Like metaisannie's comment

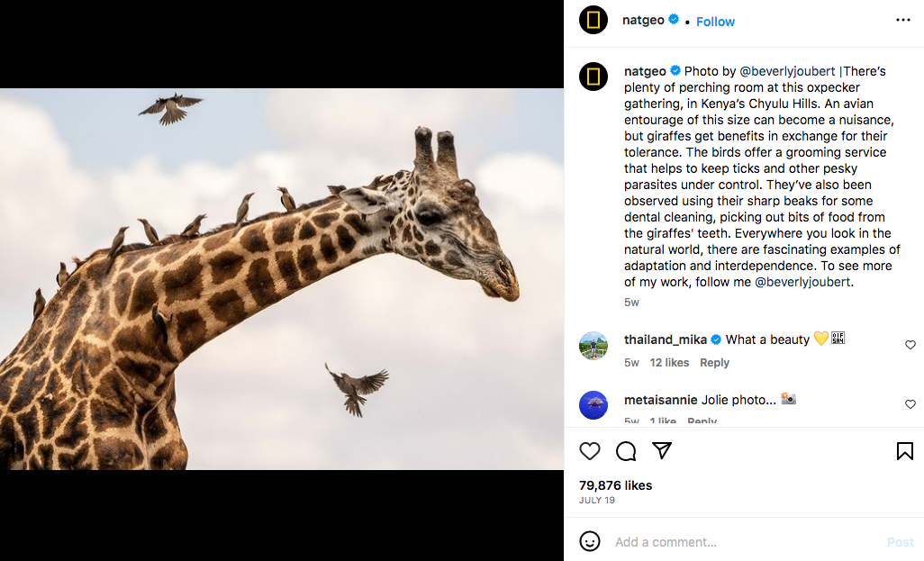[x=910, y=404]
